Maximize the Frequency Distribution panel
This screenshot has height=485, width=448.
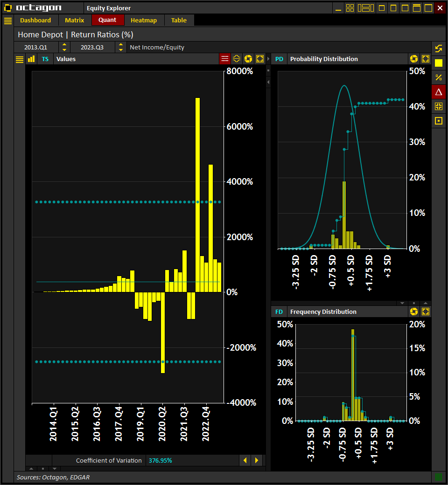click(426, 312)
